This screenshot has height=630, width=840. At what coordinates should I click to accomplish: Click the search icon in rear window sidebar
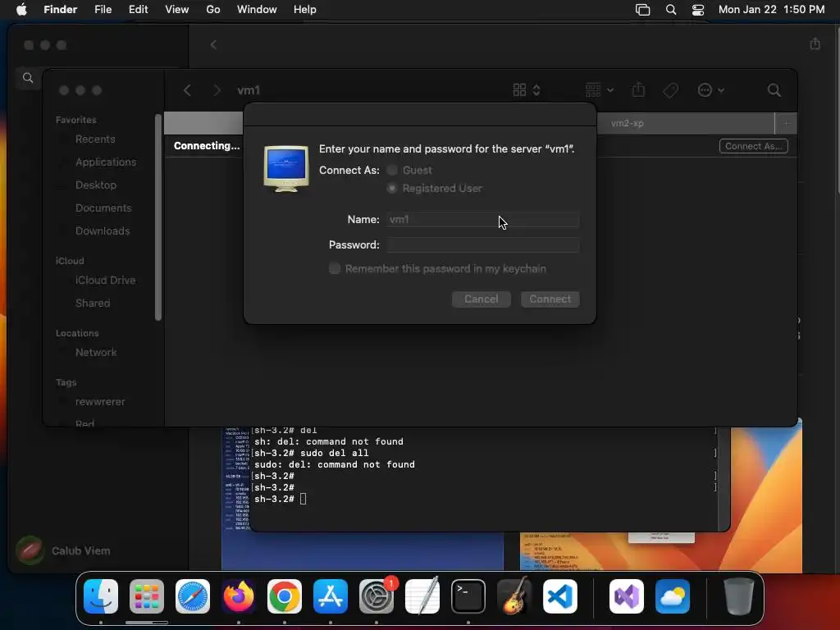[28, 78]
